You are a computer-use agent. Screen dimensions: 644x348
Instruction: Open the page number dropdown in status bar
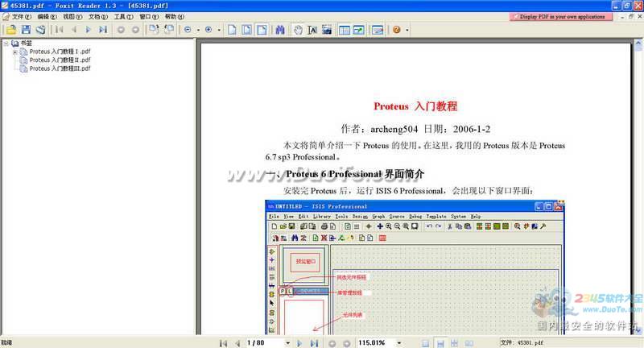(x=287, y=342)
